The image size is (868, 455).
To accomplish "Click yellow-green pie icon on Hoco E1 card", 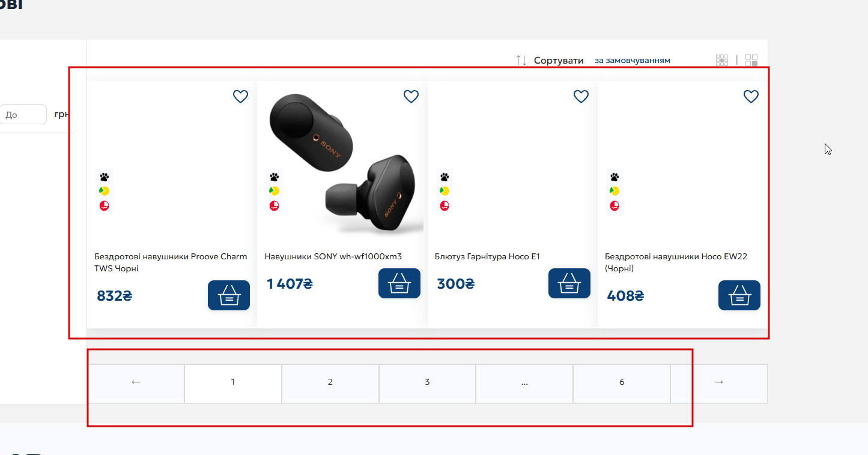I will coord(445,191).
